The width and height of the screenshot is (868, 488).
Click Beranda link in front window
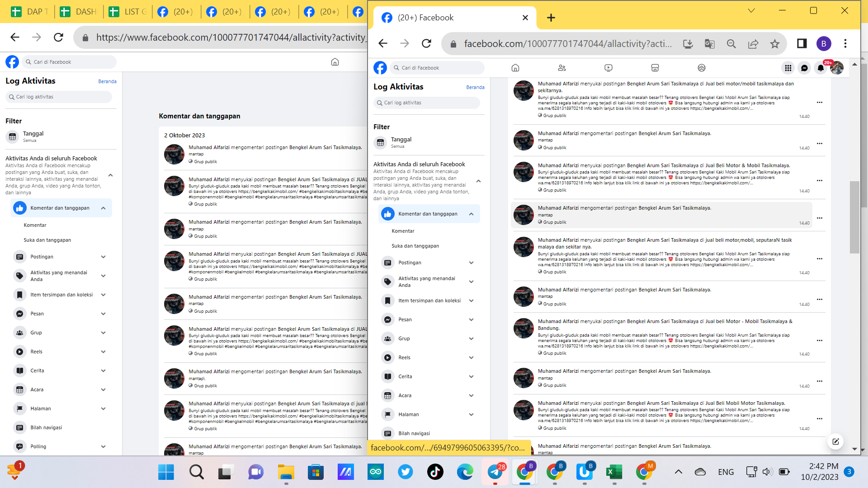click(x=475, y=87)
